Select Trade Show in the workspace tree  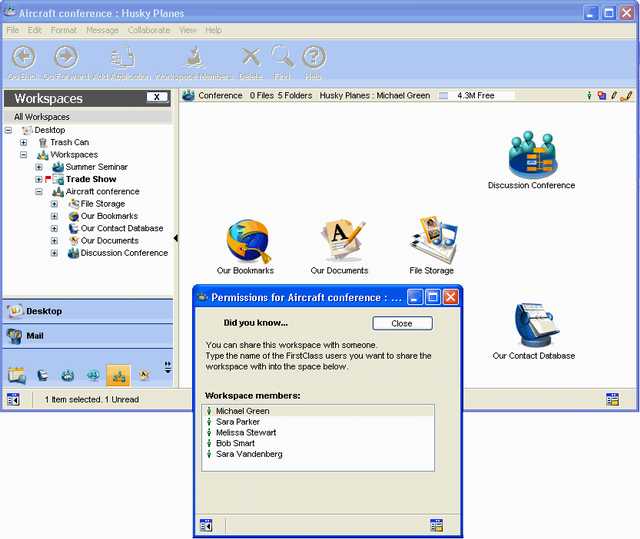(x=91, y=179)
